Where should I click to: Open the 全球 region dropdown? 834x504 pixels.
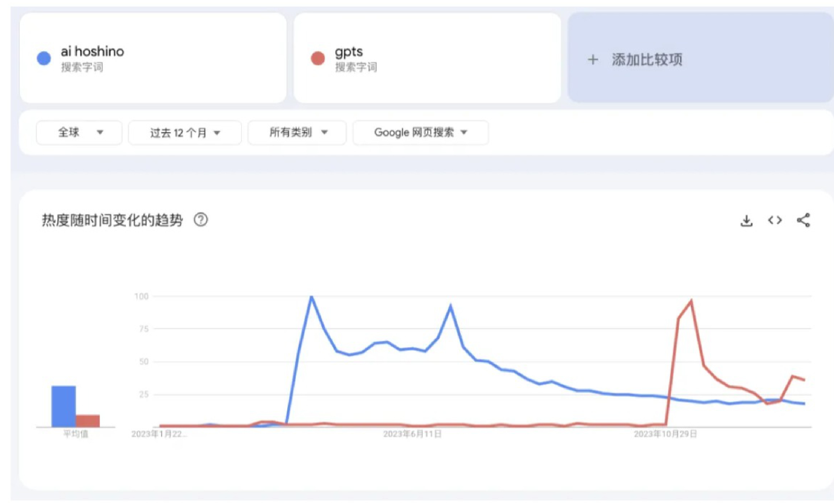[79, 132]
